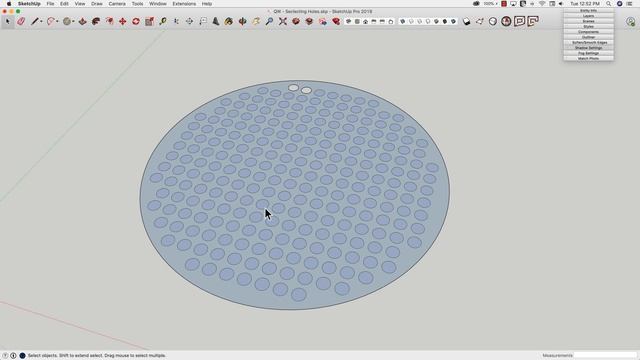Pick the Eraser tool
640x360 pixels.
pos(21,21)
